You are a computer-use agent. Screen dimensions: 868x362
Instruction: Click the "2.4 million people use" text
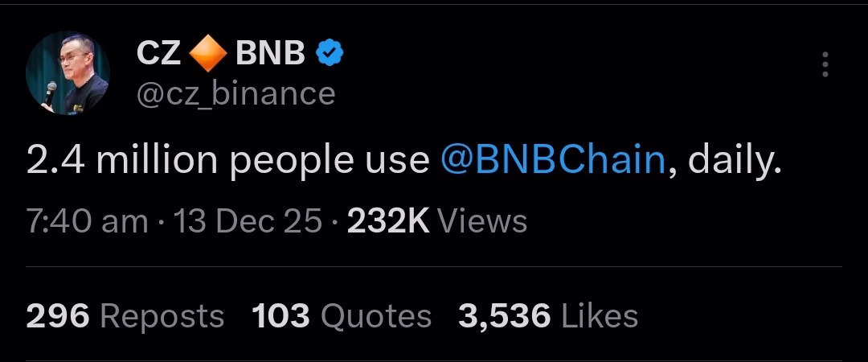click(x=227, y=161)
